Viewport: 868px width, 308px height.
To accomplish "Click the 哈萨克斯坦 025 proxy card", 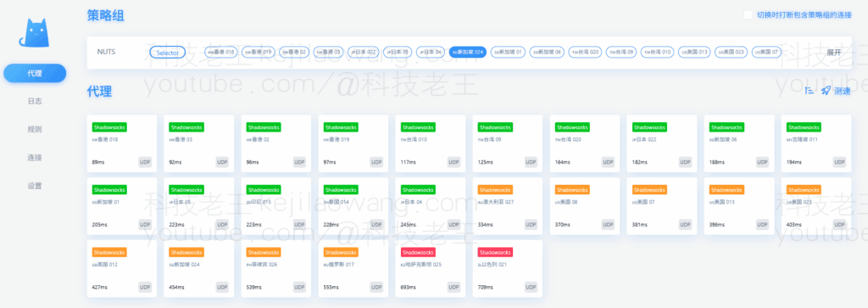I will click(430, 269).
